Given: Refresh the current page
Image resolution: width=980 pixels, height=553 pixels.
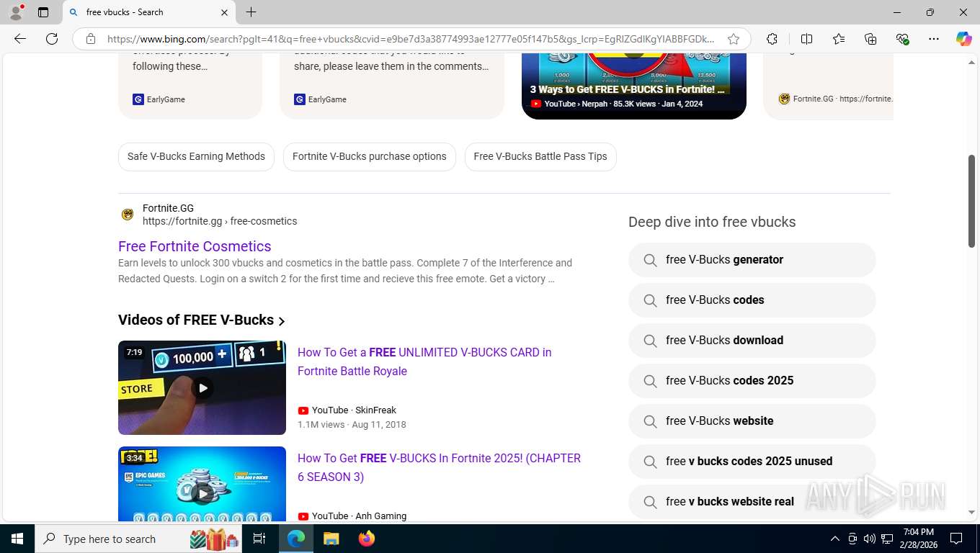Looking at the screenshot, I should click(x=52, y=39).
